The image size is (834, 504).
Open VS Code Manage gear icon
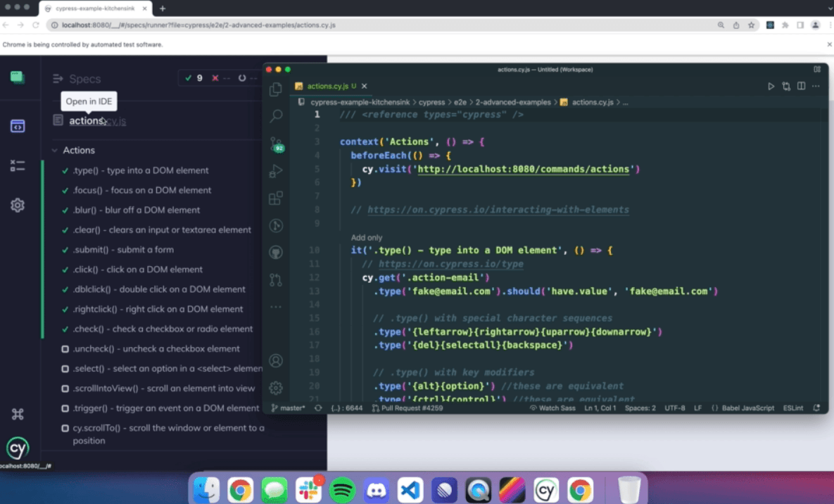[x=275, y=388]
